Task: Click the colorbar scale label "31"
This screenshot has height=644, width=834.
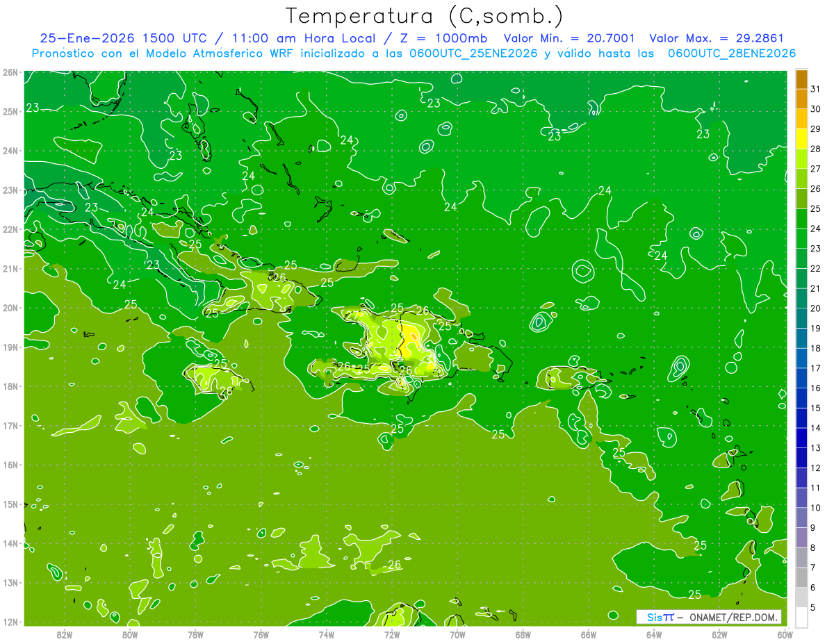Action: 815,89
